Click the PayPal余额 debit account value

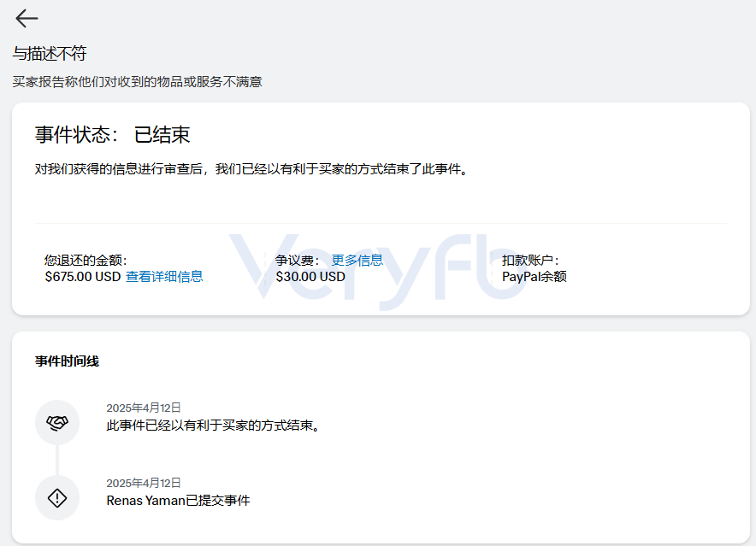click(x=535, y=277)
